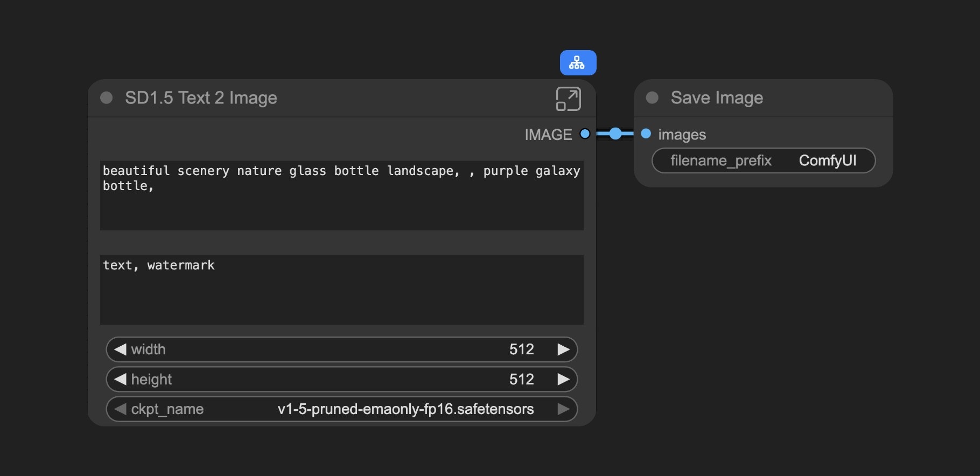This screenshot has height=476, width=980.
Task: Select next checkpoint with ckpt_name right arrow
Action: click(563, 409)
